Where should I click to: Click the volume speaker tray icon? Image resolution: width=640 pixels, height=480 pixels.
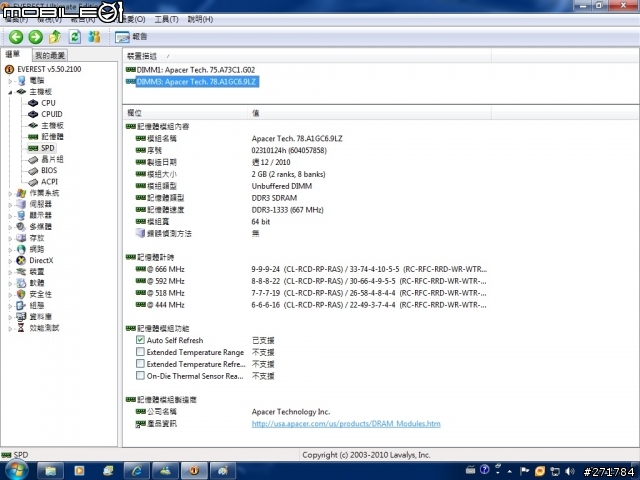(570, 471)
